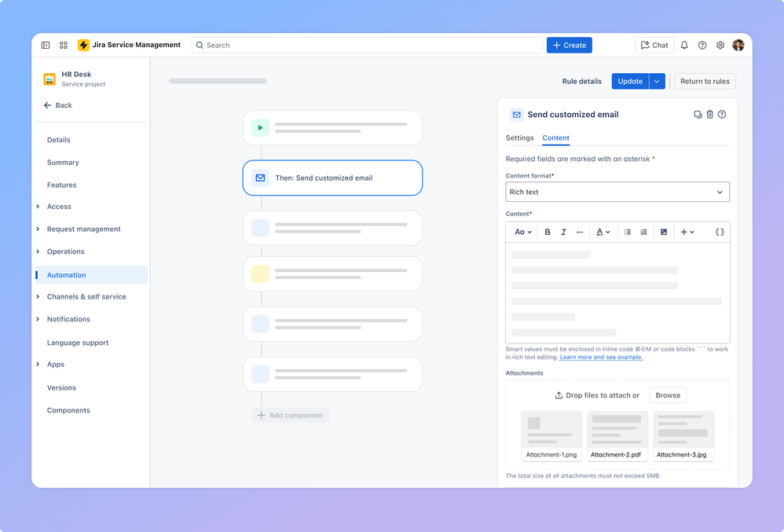Viewport: 784px width, 532px height.
Task: Go Back from project settings
Action: click(x=58, y=105)
